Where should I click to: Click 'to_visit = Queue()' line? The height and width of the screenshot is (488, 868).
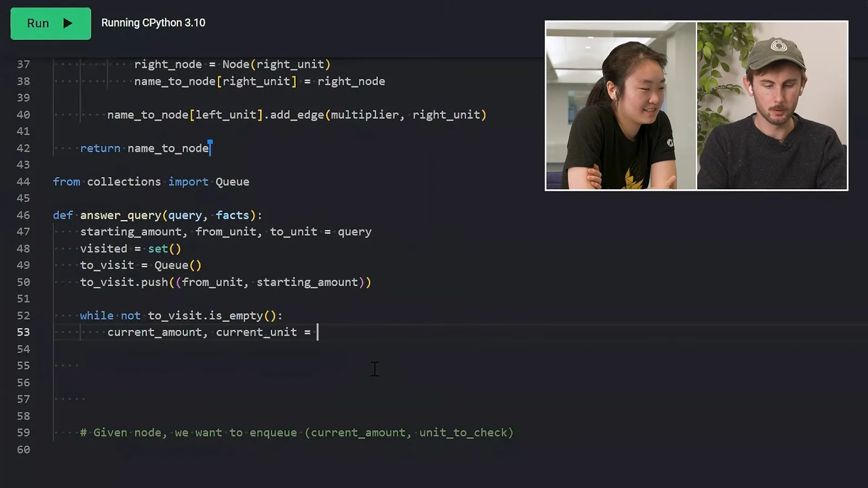[141, 265]
